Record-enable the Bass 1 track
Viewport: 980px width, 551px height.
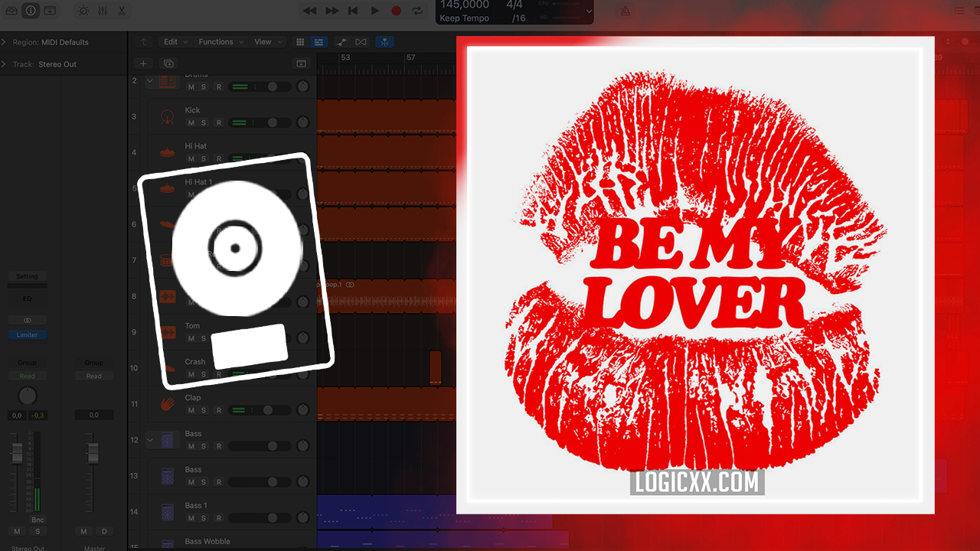[x=219, y=518]
